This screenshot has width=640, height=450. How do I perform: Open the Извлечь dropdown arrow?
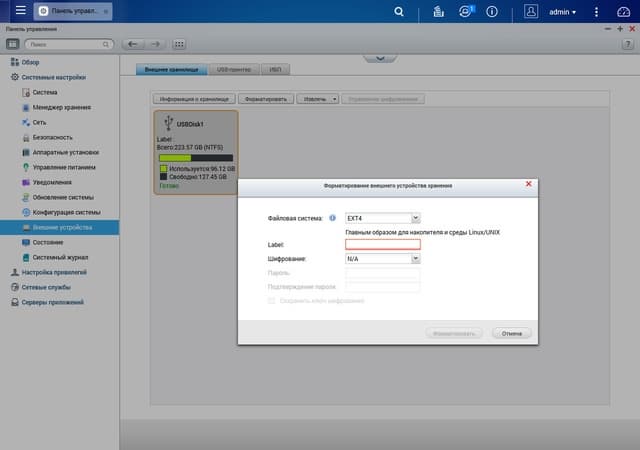pyautogui.click(x=335, y=99)
